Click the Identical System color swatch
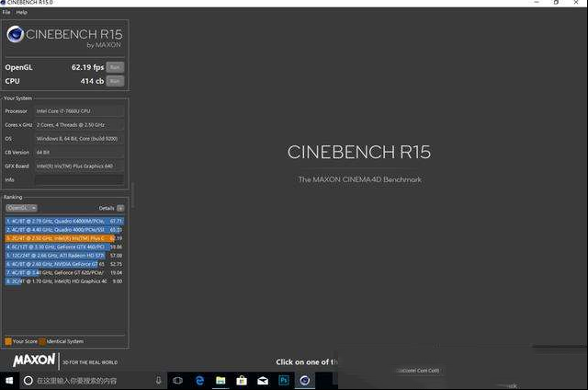Image resolution: width=588 pixels, height=390 pixels. tap(42, 341)
